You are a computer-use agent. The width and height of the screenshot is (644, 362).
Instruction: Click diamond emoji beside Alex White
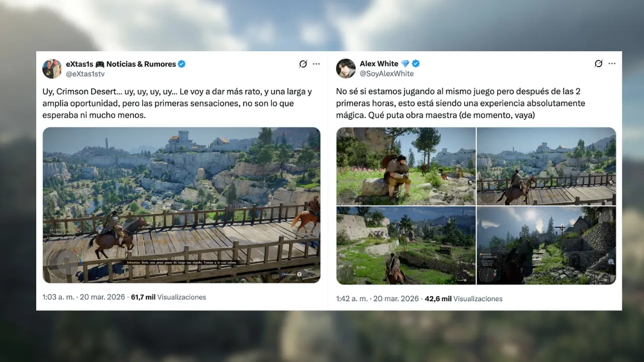[x=406, y=63]
